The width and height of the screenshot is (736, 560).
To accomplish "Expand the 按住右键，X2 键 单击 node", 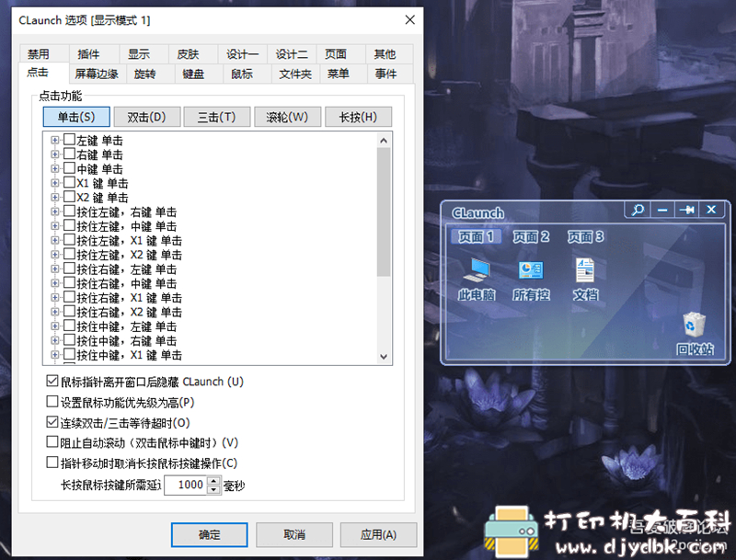I will (x=55, y=312).
